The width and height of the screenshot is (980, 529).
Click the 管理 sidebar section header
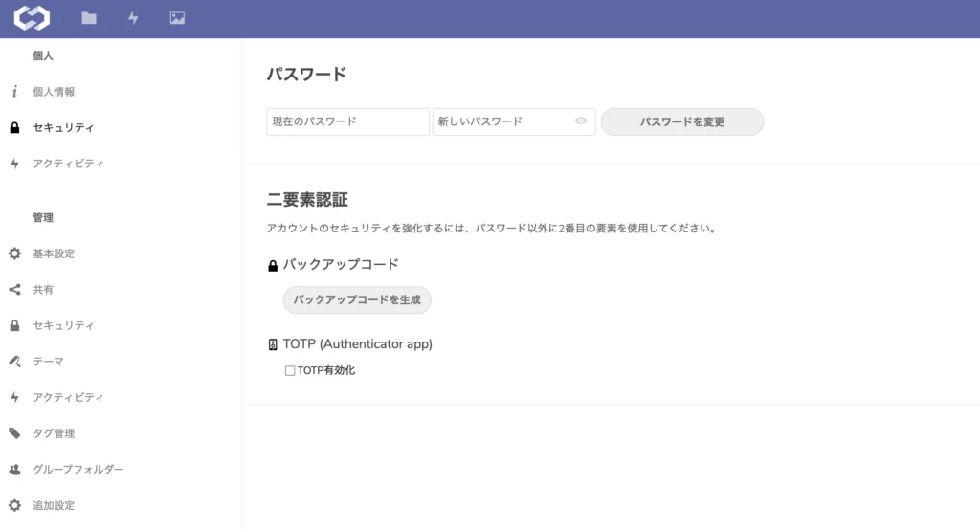43,218
